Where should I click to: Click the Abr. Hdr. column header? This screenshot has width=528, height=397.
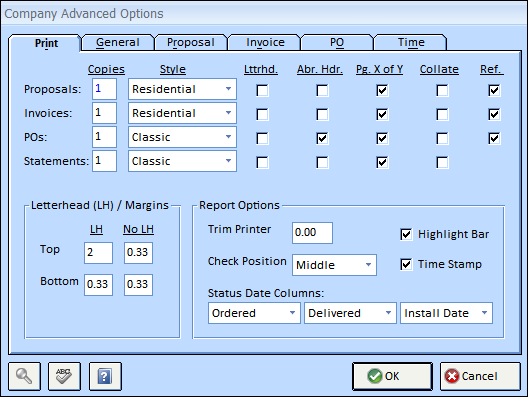tap(320, 69)
